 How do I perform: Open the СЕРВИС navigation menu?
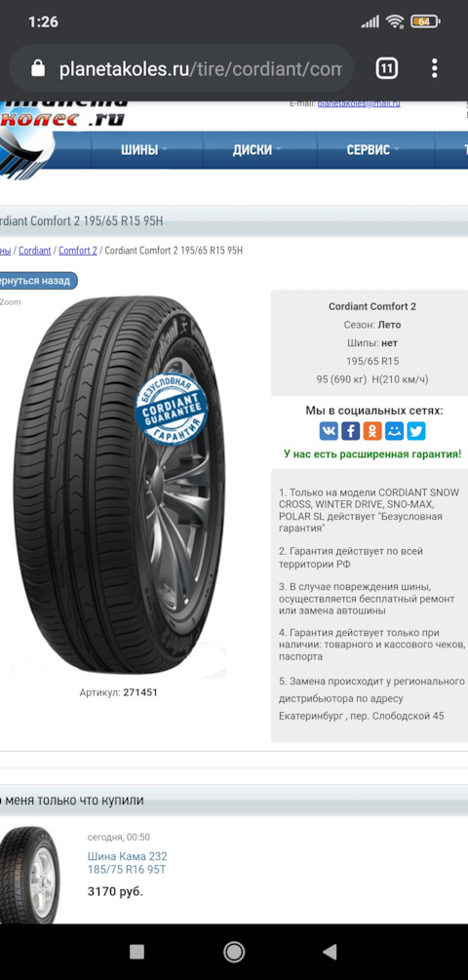coord(373,150)
